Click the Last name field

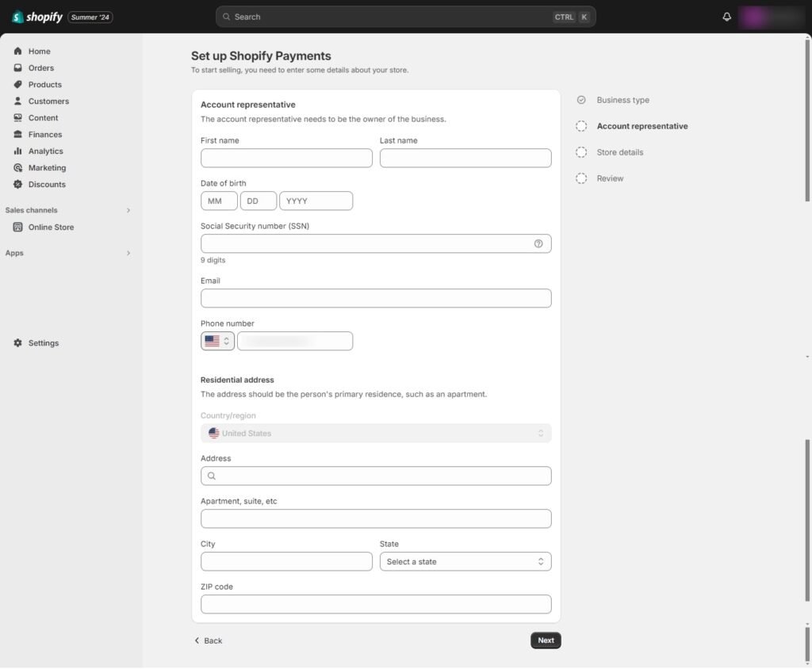[465, 158]
